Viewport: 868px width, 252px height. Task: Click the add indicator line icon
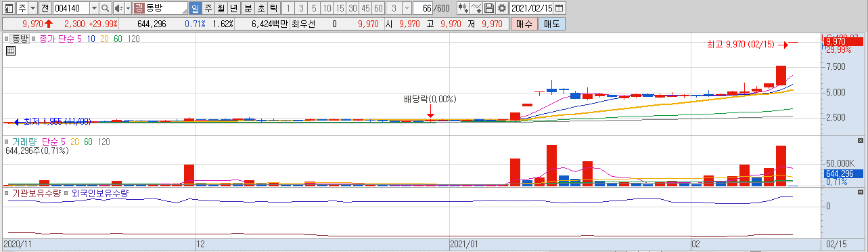click(x=476, y=8)
